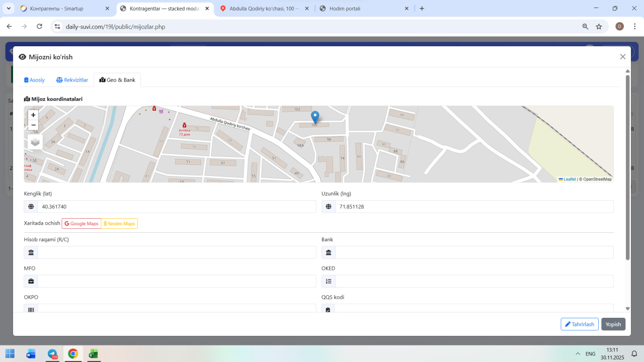
Task: Open the map layers control
Action: (35, 142)
